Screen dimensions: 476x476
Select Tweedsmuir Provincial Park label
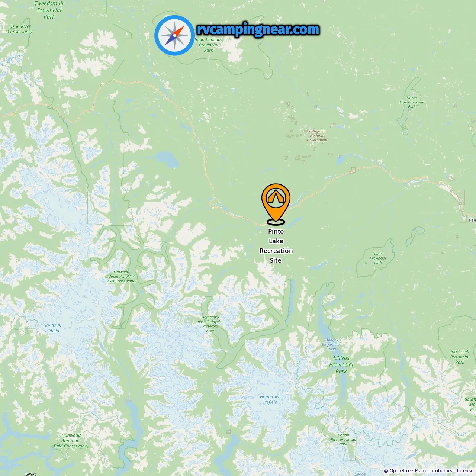click(x=49, y=10)
